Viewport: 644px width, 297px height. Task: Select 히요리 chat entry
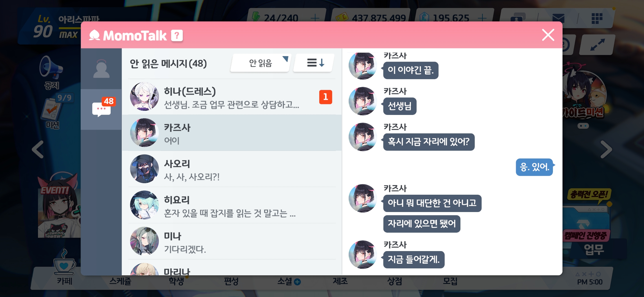232,205
